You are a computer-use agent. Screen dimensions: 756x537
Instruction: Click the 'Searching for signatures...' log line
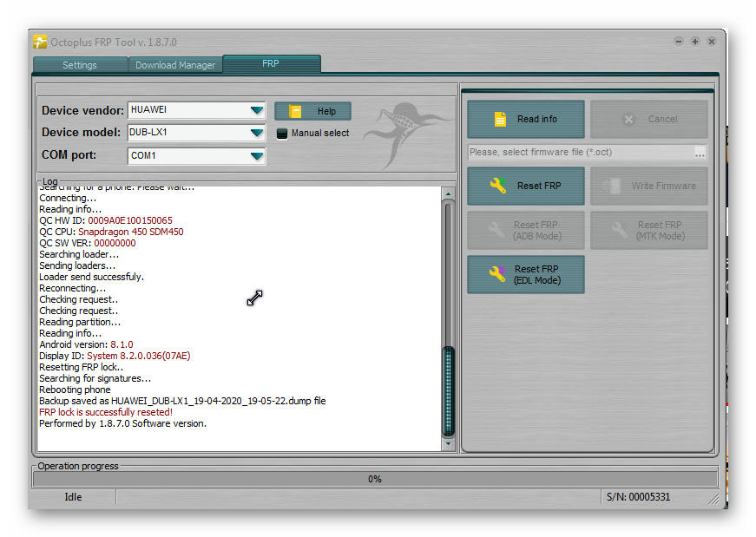[x=95, y=379]
